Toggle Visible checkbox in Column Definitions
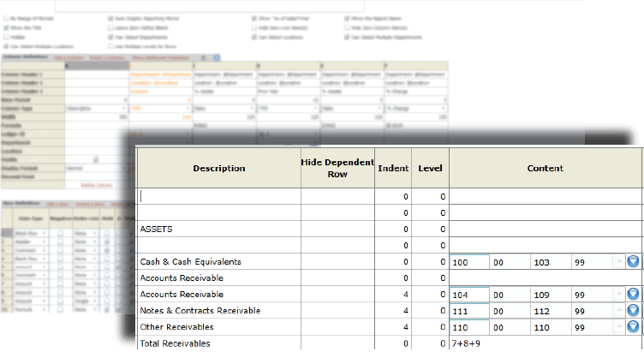This screenshot has width=644, height=352. (x=96, y=159)
